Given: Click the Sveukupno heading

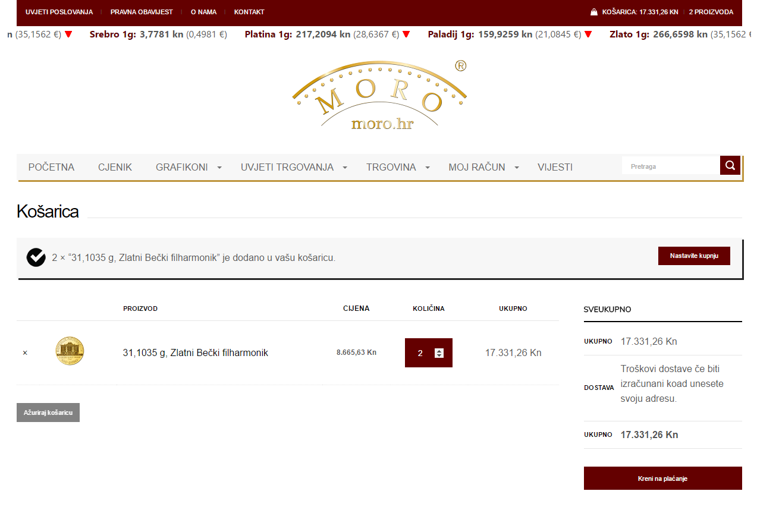Looking at the screenshot, I should click(x=608, y=310).
